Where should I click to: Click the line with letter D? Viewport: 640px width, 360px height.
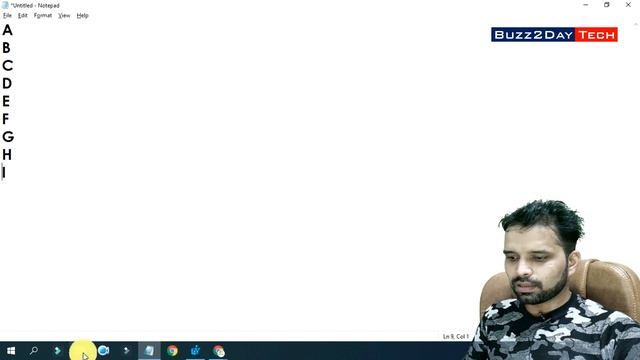click(x=7, y=84)
